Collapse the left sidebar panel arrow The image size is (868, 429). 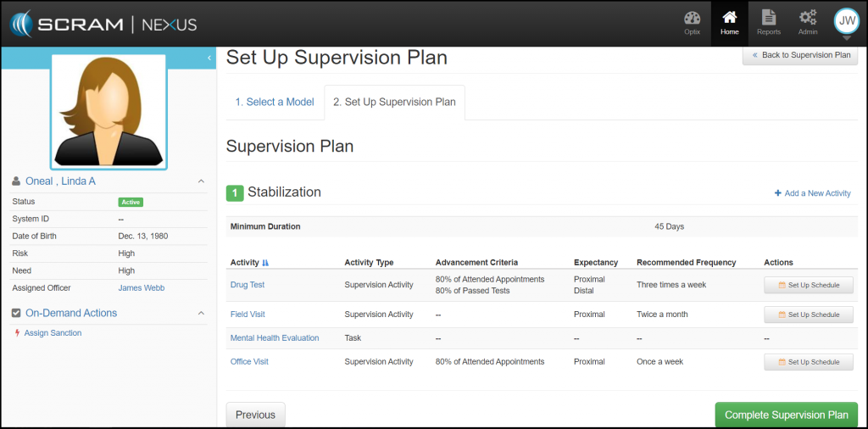click(209, 58)
